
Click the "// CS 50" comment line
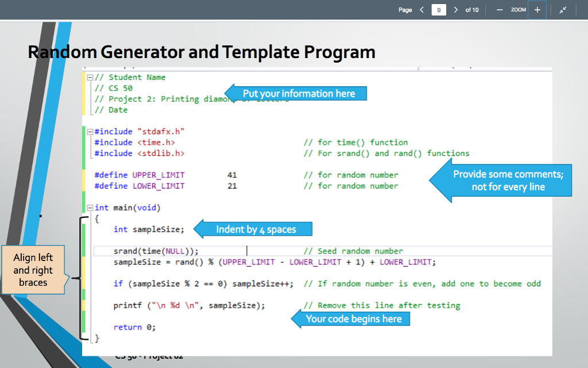click(114, 88)
